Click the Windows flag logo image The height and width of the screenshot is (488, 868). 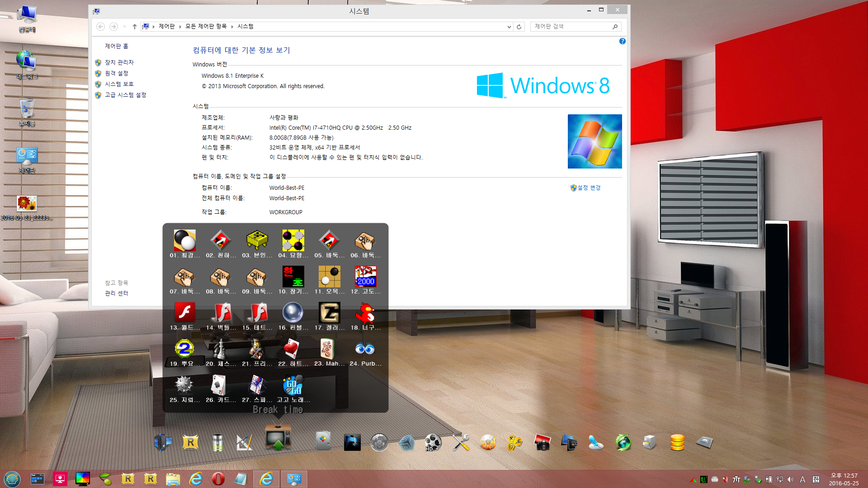click(594, 141)
